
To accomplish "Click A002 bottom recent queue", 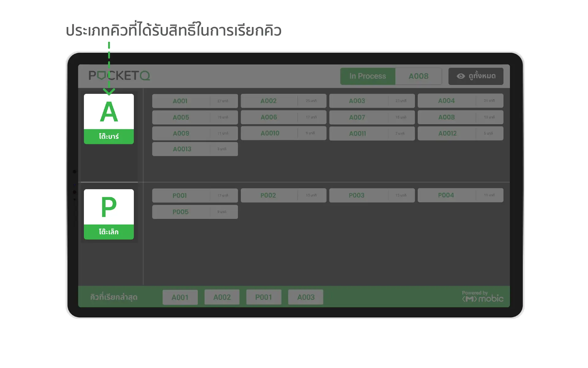I will pyautogui.click(x=221, y=297).
